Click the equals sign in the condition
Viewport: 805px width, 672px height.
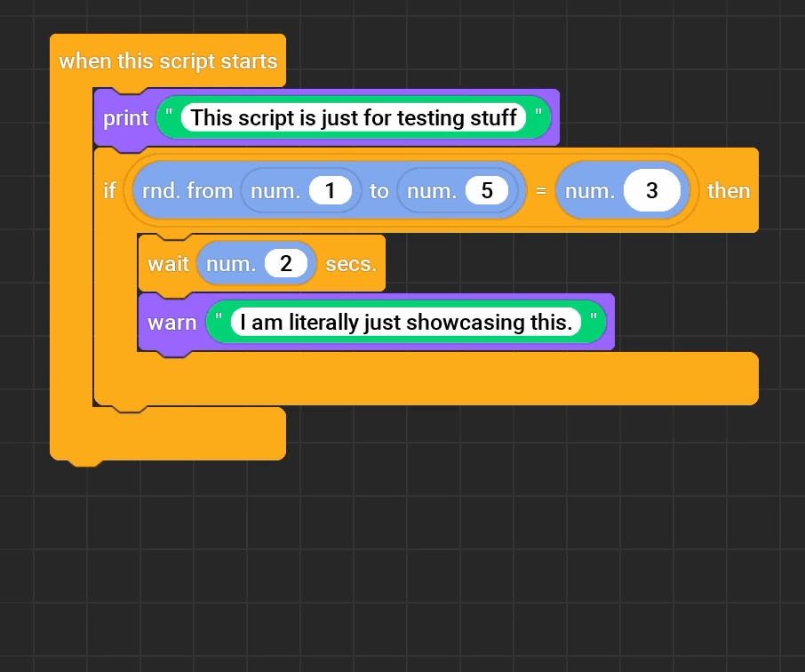(x=542, y=191)
